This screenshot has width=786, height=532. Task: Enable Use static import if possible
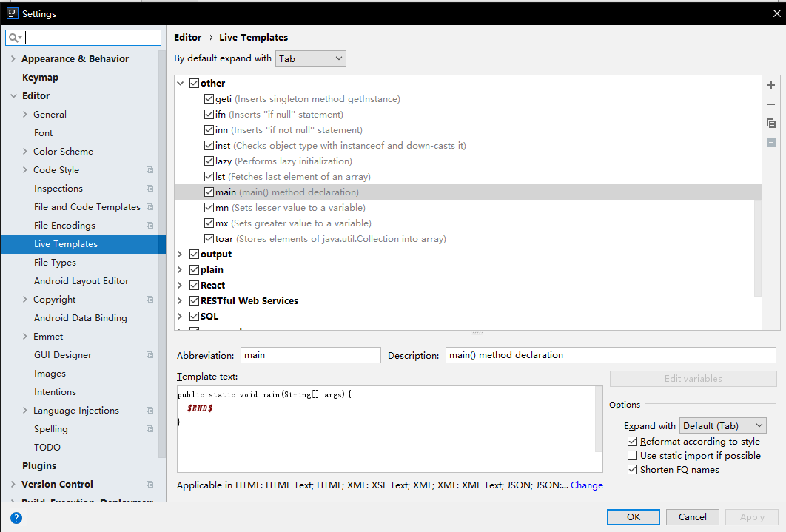tap(633, 455)
